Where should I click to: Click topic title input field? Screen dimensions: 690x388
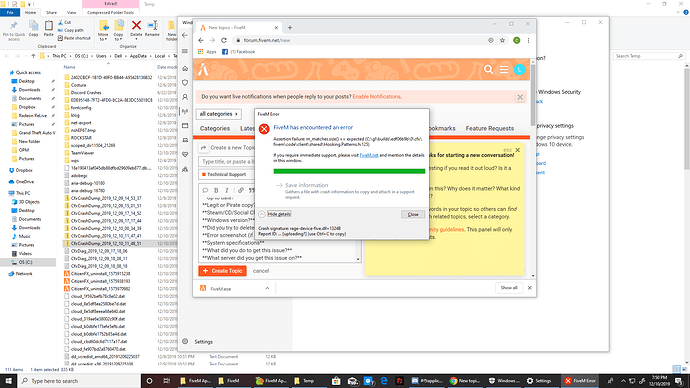[227, 161]
